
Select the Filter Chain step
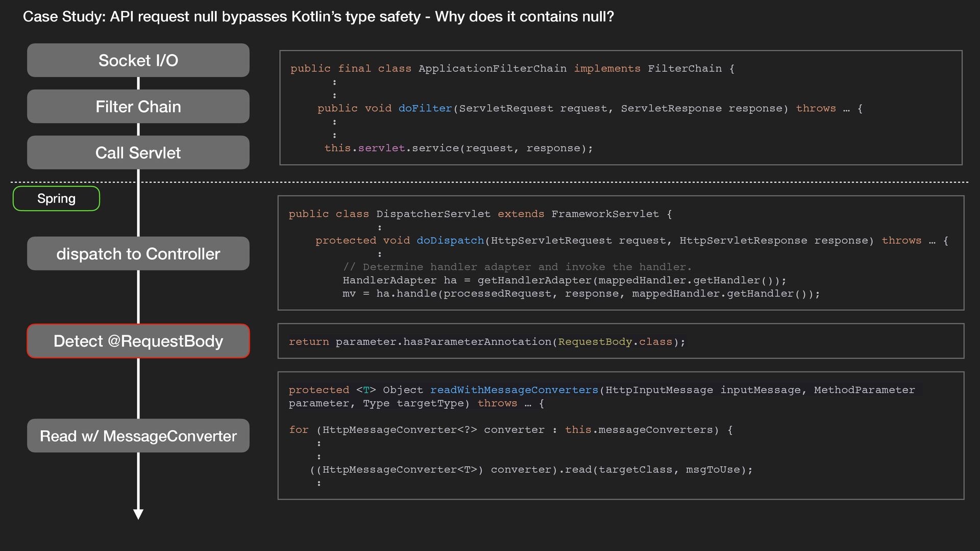[x=138, y=107]
